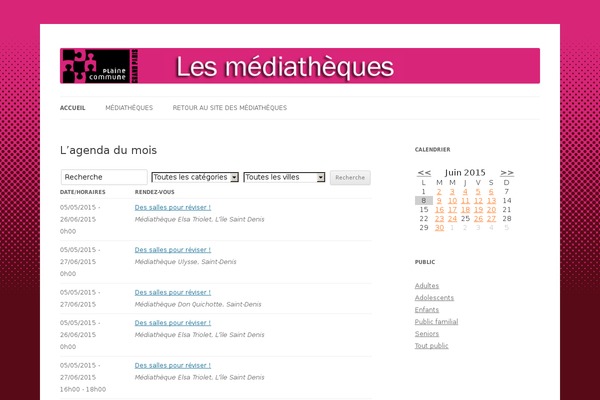Viewport: 600px width, 400px height.
Task: Select June 10 in the calendar
Action: click(453, 201)
